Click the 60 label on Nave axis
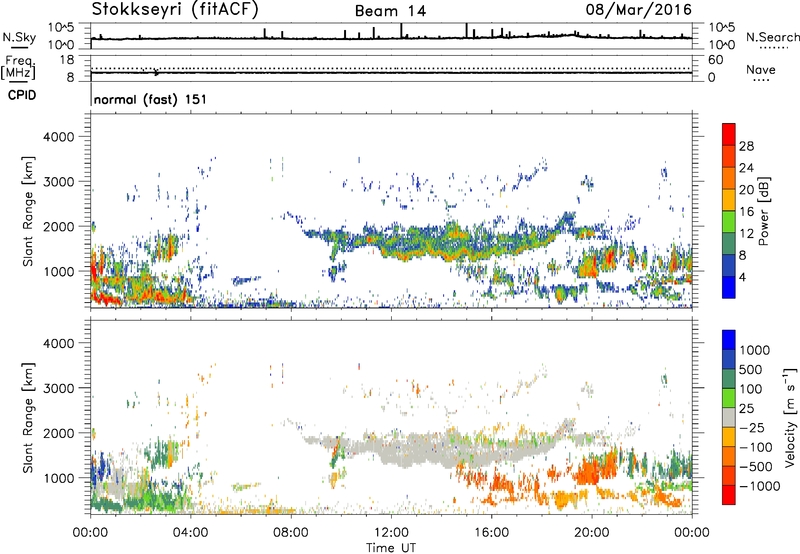Screen dimensions: 800x554 click(x=716, y=60)
